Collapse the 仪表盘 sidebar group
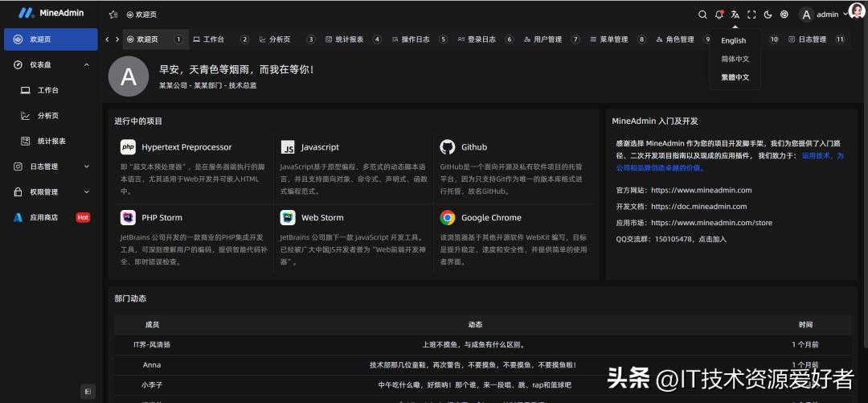The width and height of the screenshot is (868, 403). pyautogui.click(x=51, y=65)
